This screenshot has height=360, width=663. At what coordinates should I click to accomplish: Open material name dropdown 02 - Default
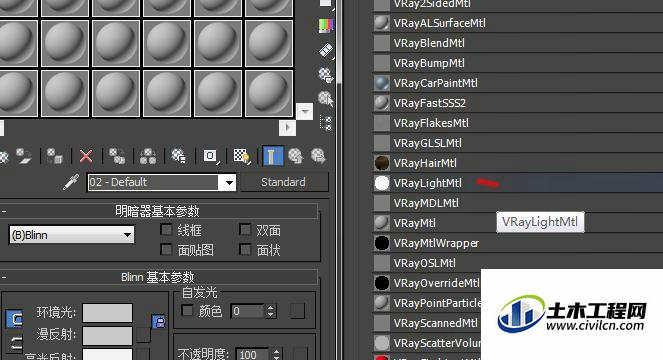[229, 183]
